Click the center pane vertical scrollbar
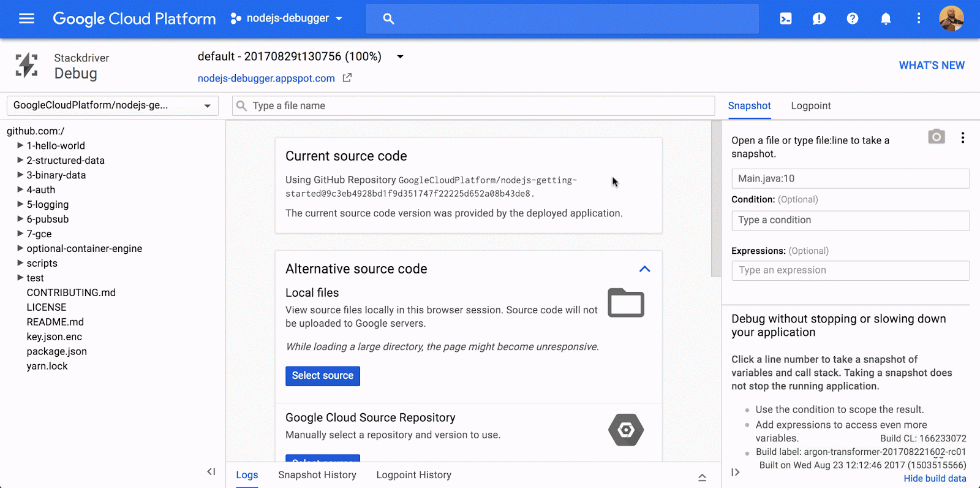The height and width of the screenshot is (488, 980). pyautogui.click(x=716, y=199)
